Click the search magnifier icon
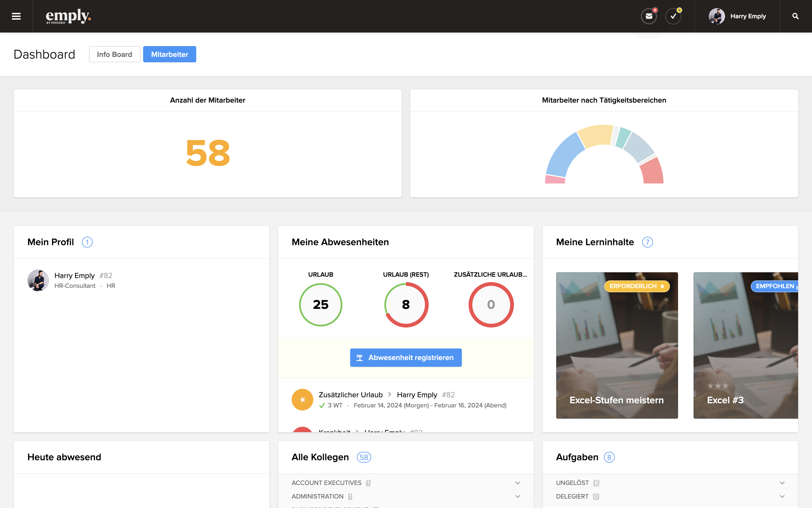812x508 pixels. (795, 16)
